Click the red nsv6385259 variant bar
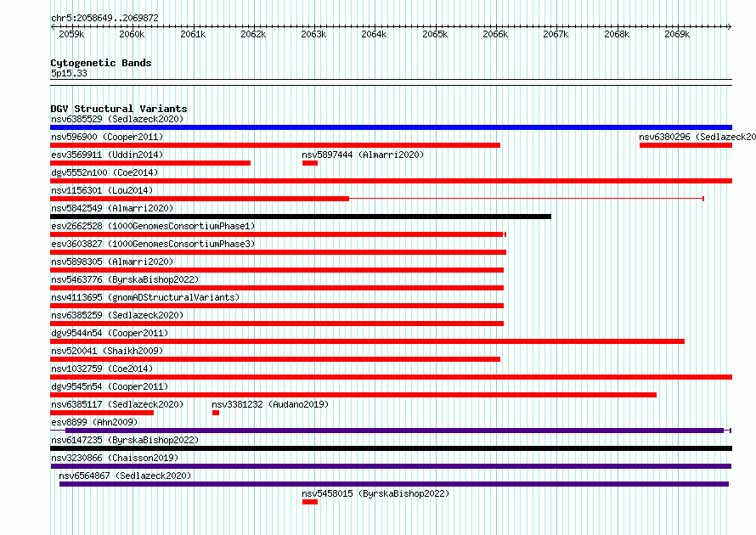 pyautogui.click(x=277, y=324)
